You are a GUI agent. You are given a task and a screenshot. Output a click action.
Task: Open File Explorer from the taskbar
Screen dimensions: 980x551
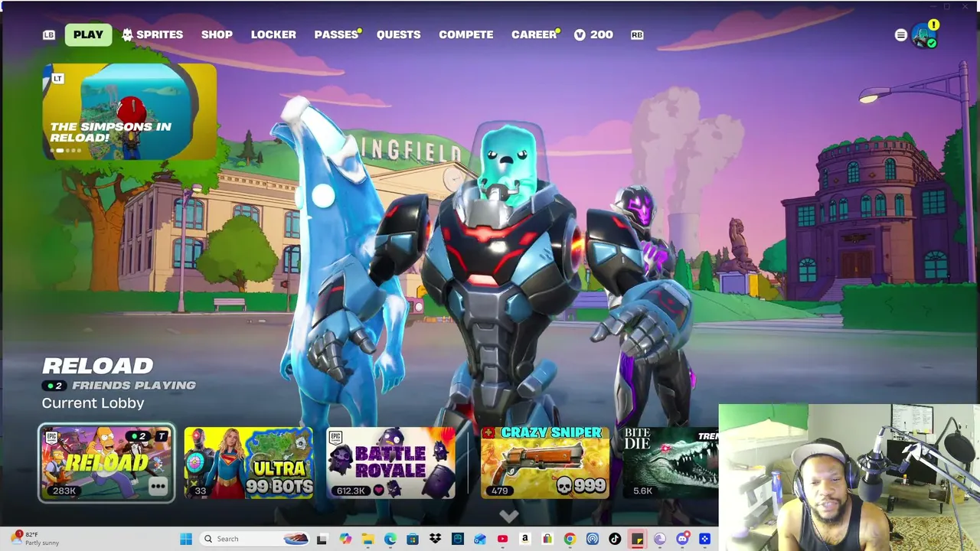[367, 539]
